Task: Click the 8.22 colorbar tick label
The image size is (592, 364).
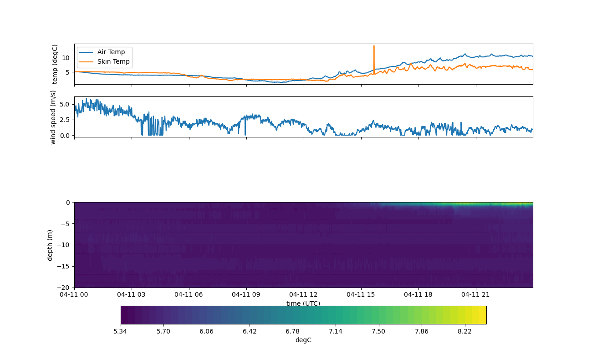Action: click(464, 331)
